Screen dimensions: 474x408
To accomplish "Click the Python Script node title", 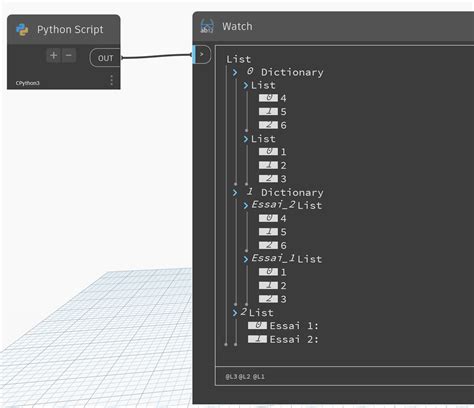I will 70,30.
